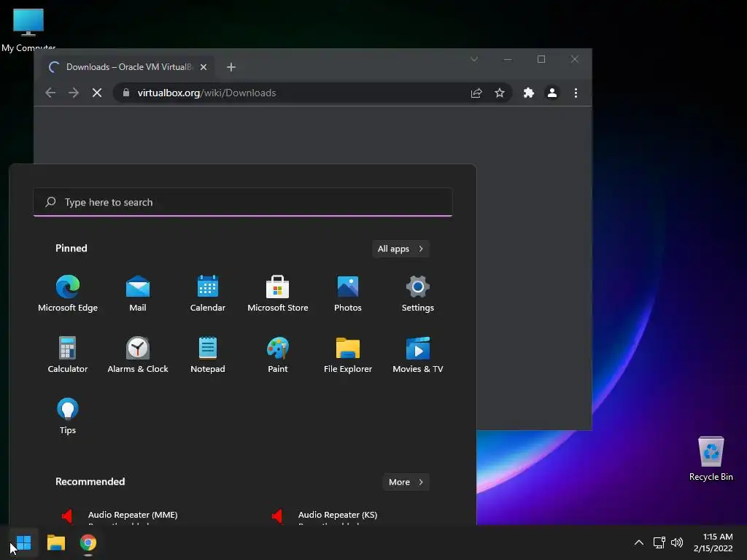Open Chrome's three-dot menu

pyautogui.click(x=576, y=93)
